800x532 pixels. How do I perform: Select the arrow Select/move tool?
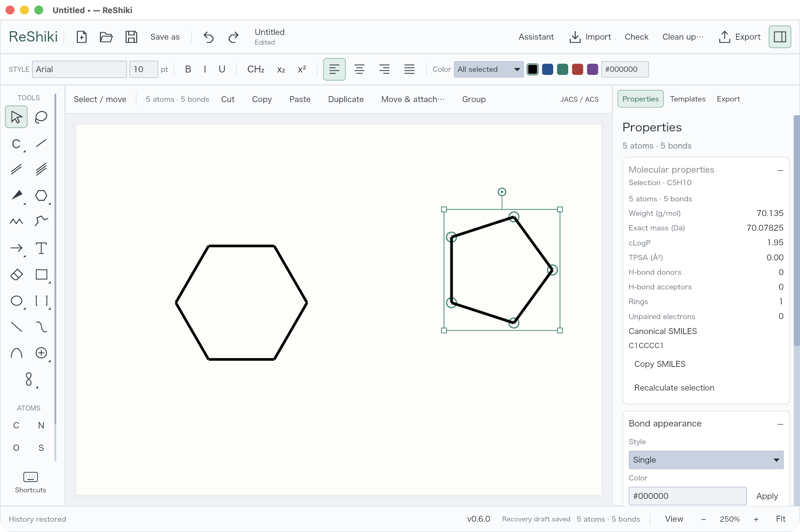(16, 117)
